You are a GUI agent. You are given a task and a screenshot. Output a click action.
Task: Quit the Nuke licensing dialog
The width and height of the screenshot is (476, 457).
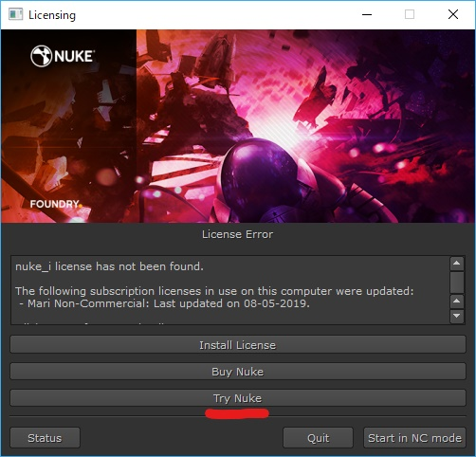tap(318, 438)
